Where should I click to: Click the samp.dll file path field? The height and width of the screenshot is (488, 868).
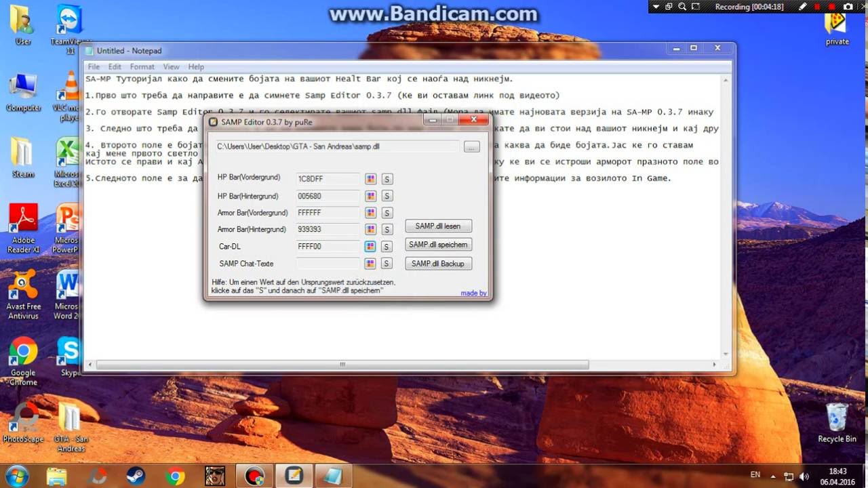(337, 146)
